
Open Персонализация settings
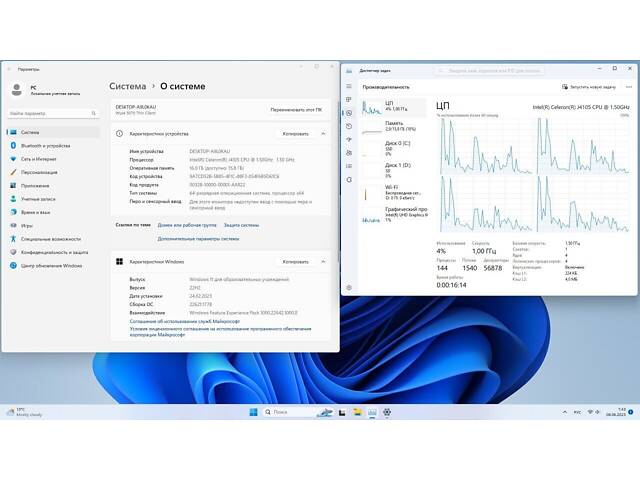[53, 172]
